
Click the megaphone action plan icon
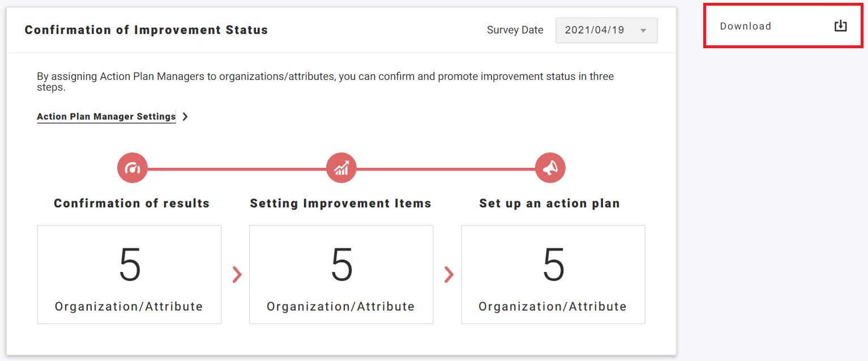(x=550, y=168)
